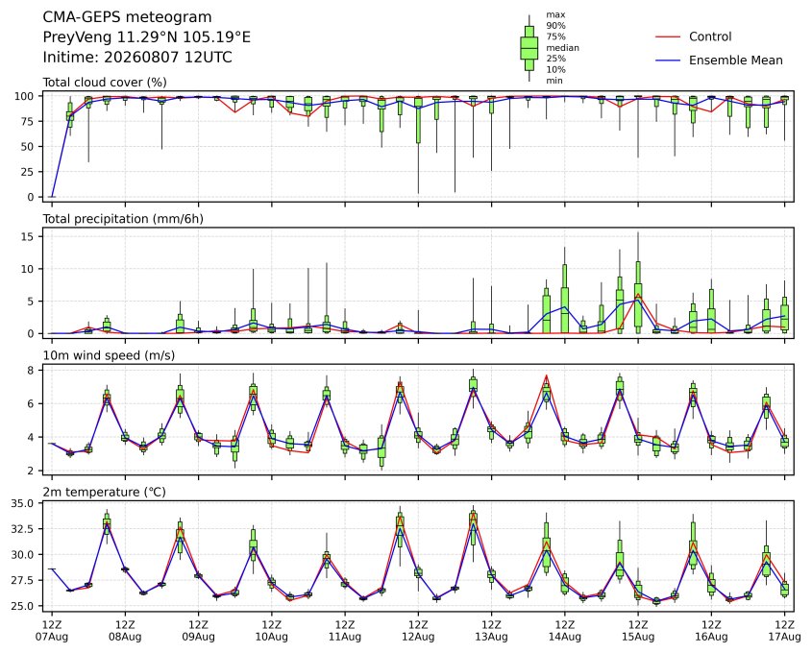The image size is (812, 653).
Task: Click the '6' tick on wind speed axis
Action: (31, 403)
